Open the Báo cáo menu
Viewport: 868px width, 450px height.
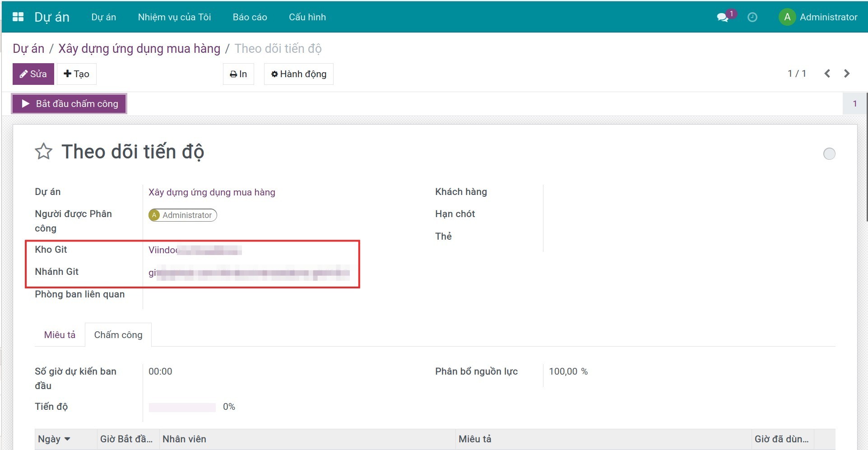(x=250, y=17)
